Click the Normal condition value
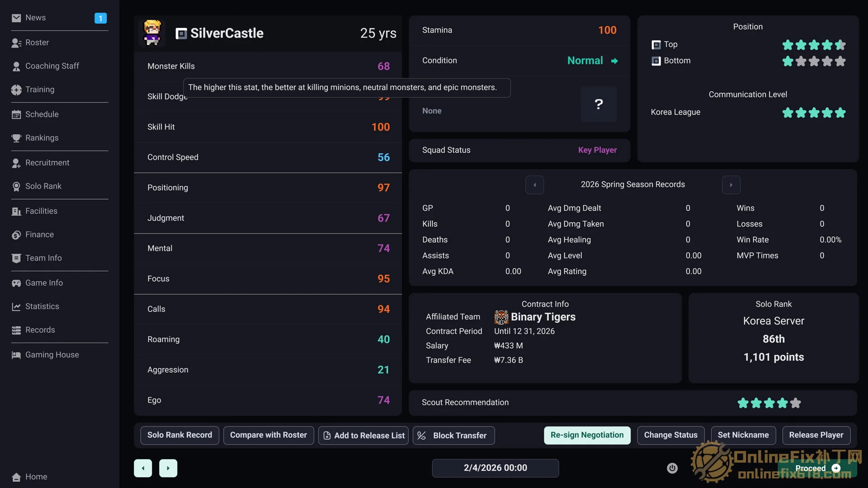This screenshot has height=488, width=868. pyautogui.click(x=585, y=61)
